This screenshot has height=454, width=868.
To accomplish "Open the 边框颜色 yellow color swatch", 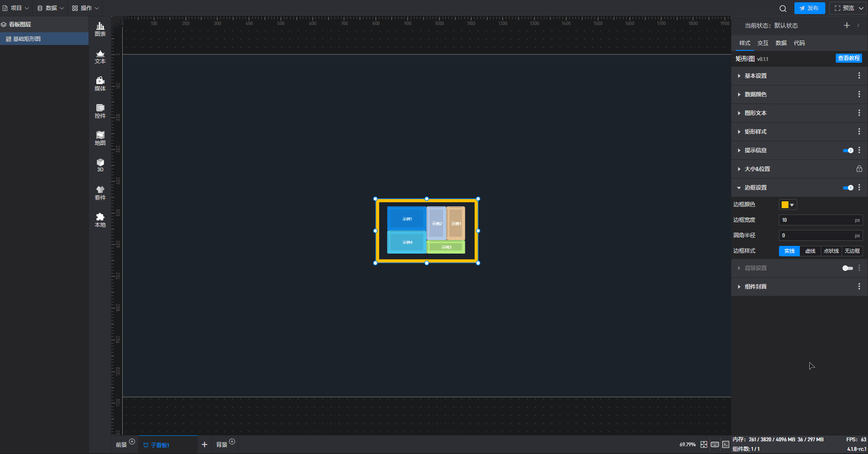I will click(788, 205).
